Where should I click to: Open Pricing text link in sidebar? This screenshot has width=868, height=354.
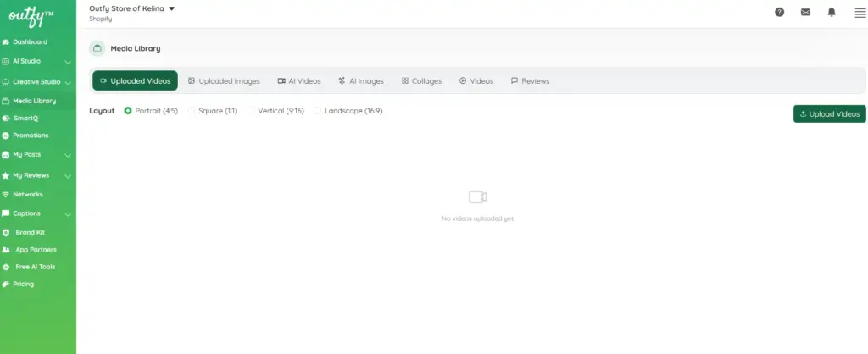point(23,285)
